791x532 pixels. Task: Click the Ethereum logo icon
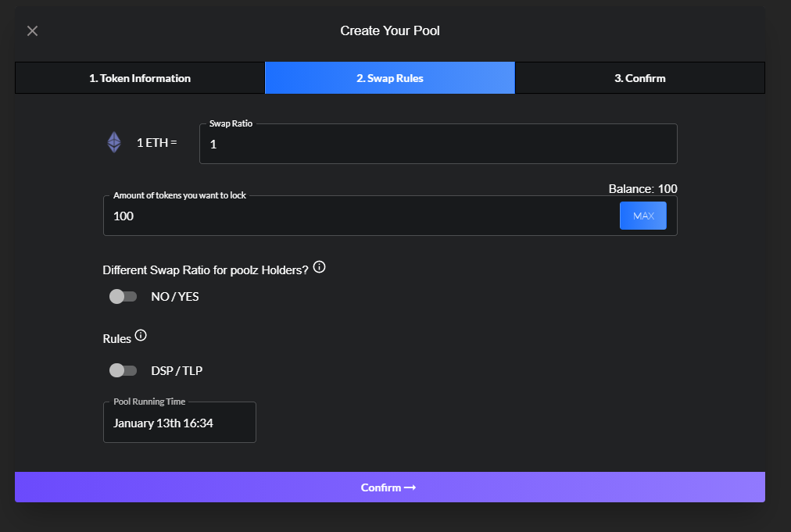click(x=114, y=141)
